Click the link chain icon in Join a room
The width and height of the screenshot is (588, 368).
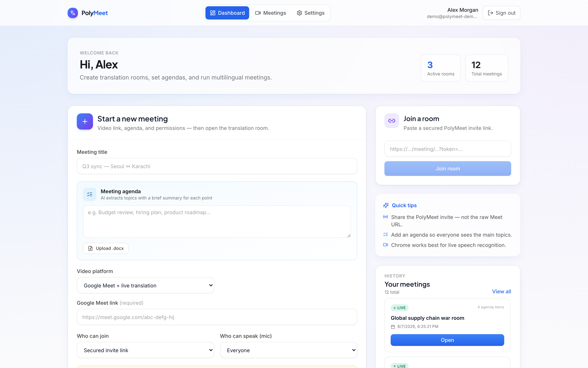(391, 121)
